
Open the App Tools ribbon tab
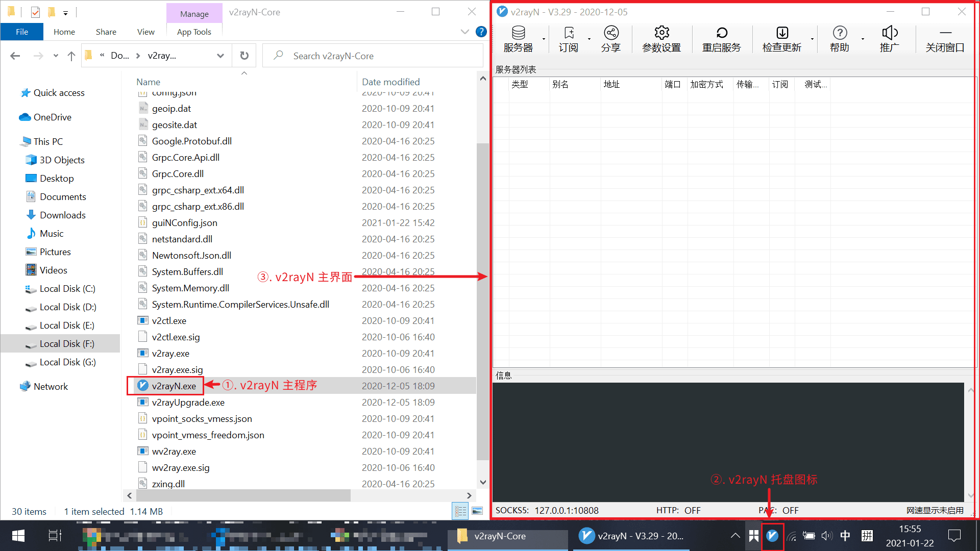click(194, 32)
